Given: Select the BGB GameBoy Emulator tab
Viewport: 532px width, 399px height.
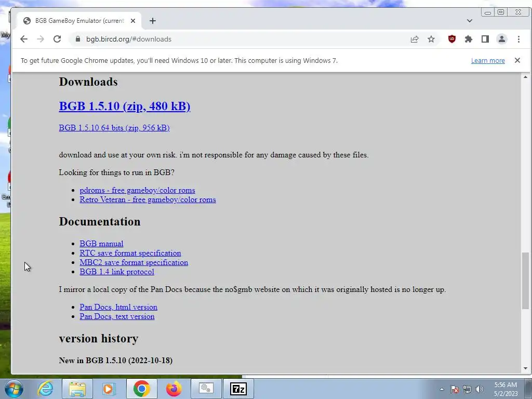Looking at the screenshot, I should (x=79, y=21).
